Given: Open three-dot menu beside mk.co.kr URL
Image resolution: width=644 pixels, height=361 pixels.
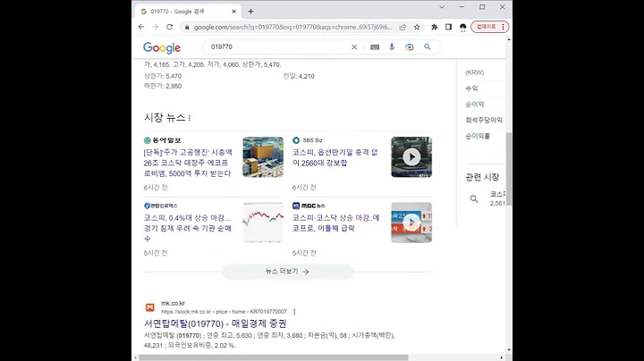Looking at the screenshot, I should point(294,312).
